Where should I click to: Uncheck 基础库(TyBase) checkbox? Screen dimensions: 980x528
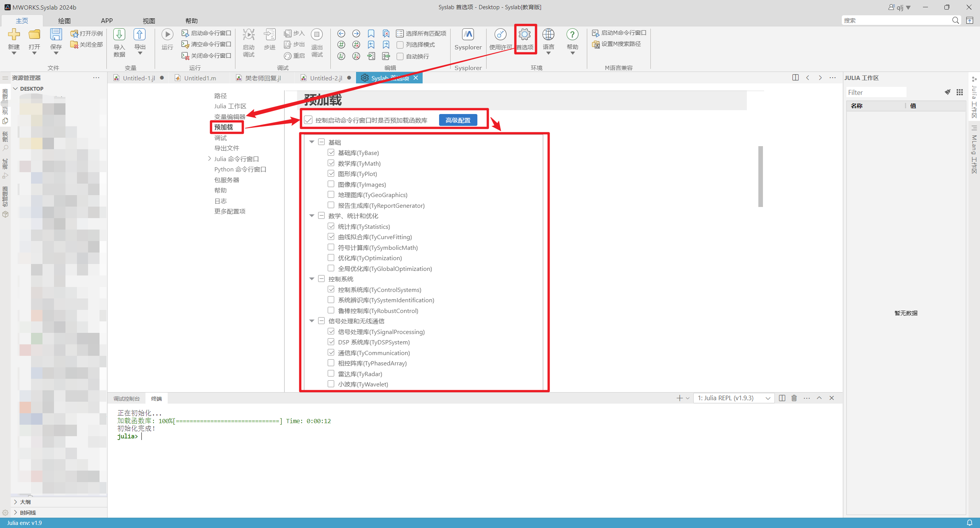(x=331, y=153)
